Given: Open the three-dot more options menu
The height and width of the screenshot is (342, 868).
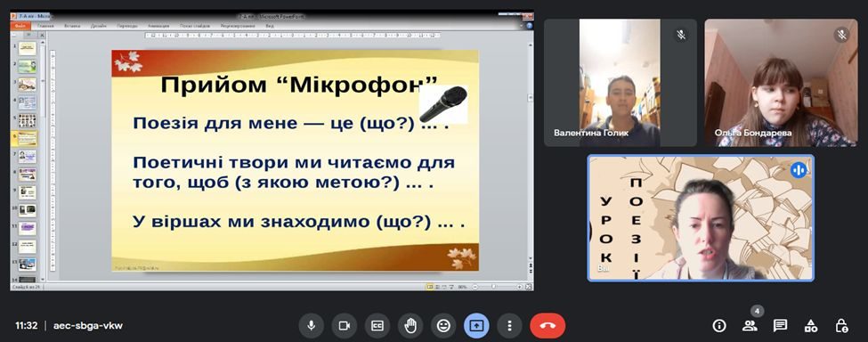Looking at the screenshot, I should pos(509,325).
